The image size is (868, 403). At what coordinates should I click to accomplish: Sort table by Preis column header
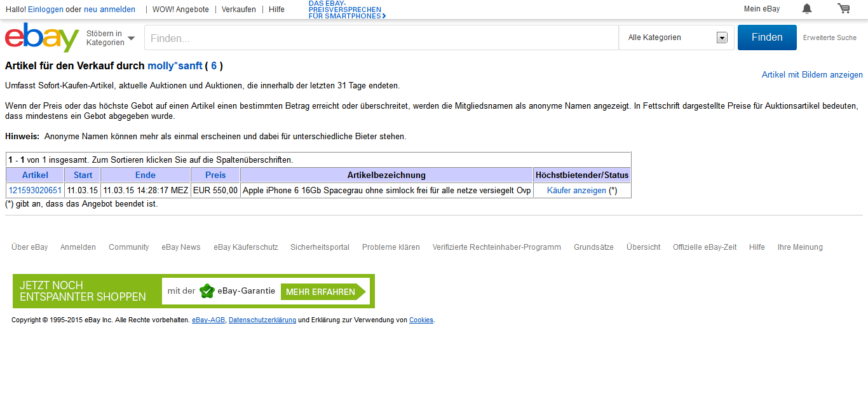point(215,175)
